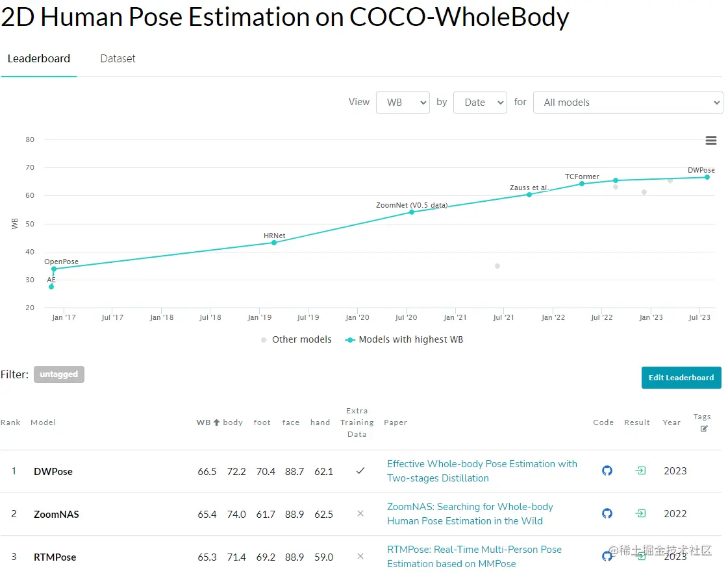The height and width of the screenshot is (573, 728).
Task: Expand the Date dropdown
Action: click(x=480, y=103)
